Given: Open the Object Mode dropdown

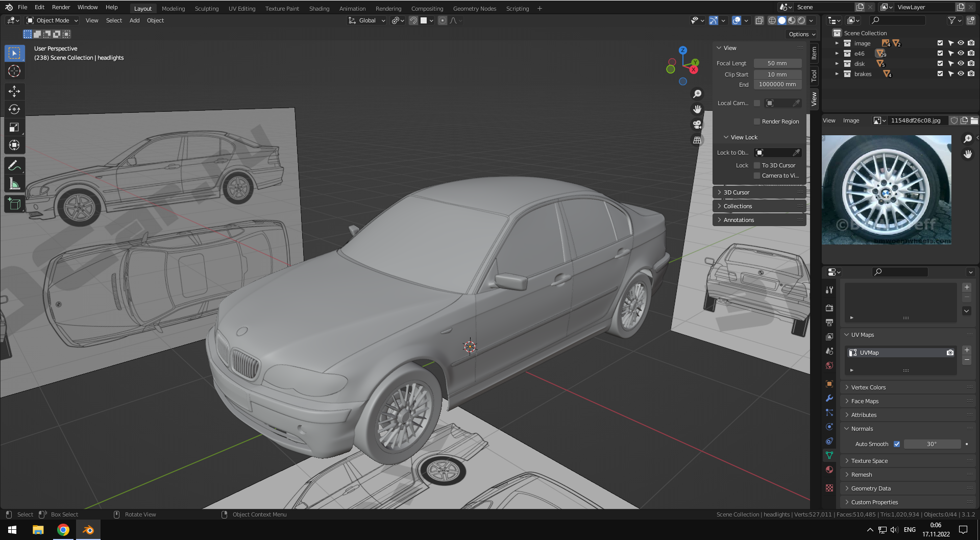Looking at the screenshot, I should pyautogui.click(x=53, y=20).
